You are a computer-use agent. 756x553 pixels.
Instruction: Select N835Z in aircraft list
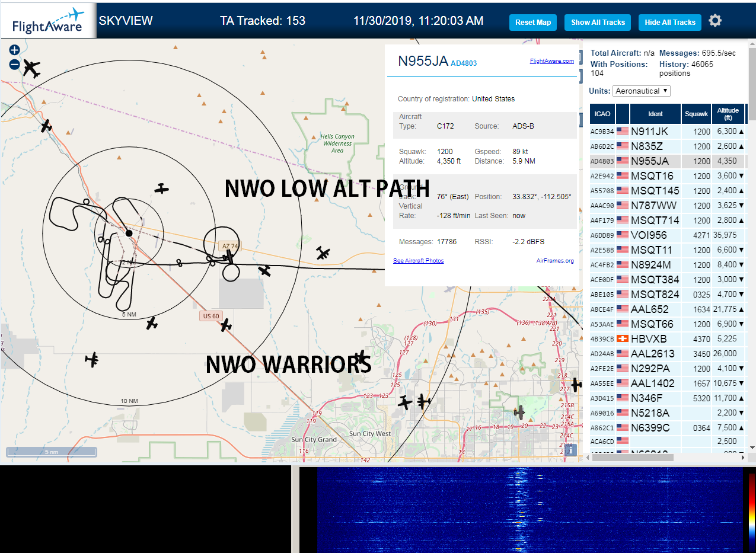click(x=667, y=146)
